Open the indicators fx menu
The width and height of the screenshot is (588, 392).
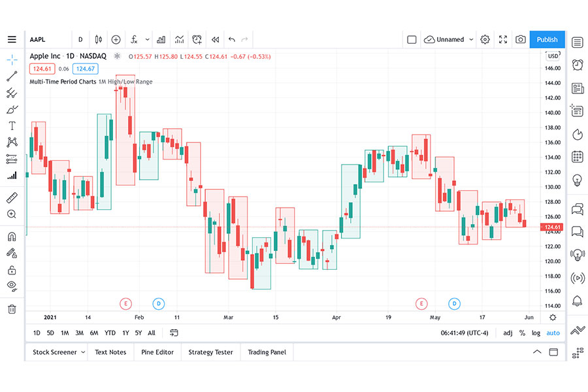[134, 39]
